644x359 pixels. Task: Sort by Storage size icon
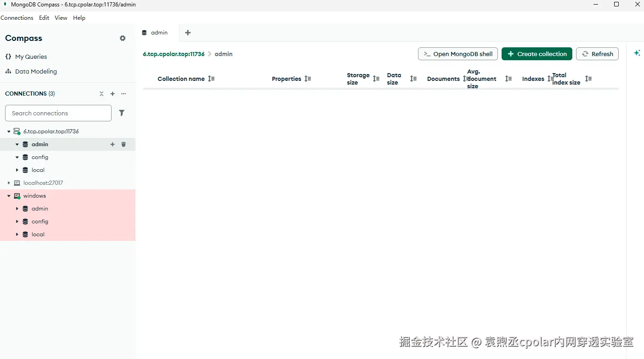(376, 79)
